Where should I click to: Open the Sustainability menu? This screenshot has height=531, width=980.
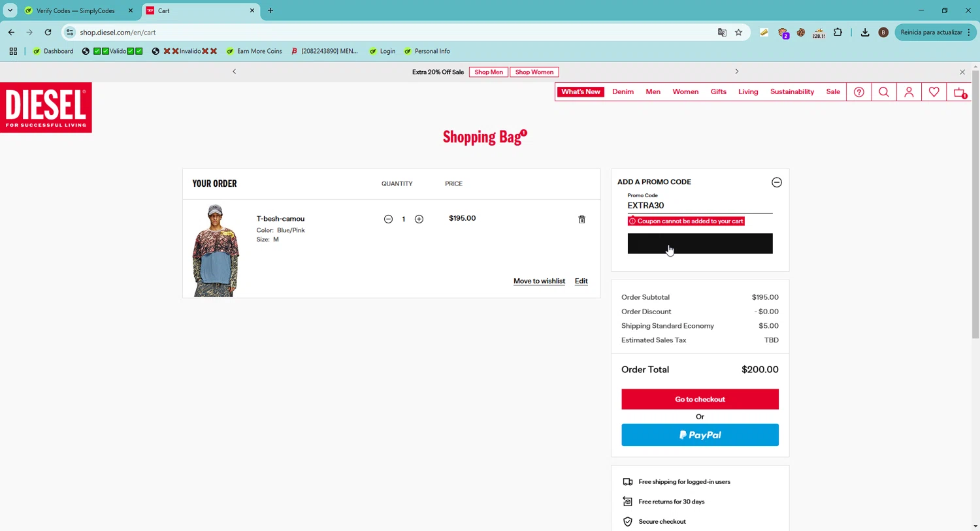[792, 92]
